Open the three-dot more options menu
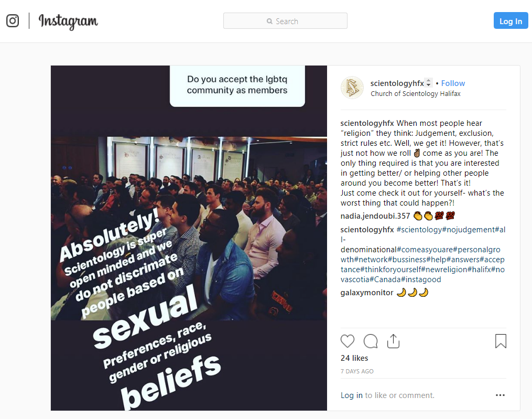The image size is (532, 419). point(500,395)
